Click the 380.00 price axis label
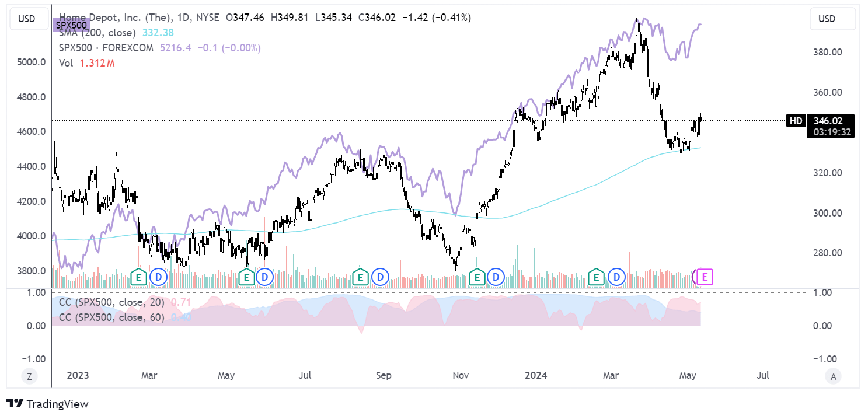This screenshot has width=868, height=419. click(x=828, y=52)
